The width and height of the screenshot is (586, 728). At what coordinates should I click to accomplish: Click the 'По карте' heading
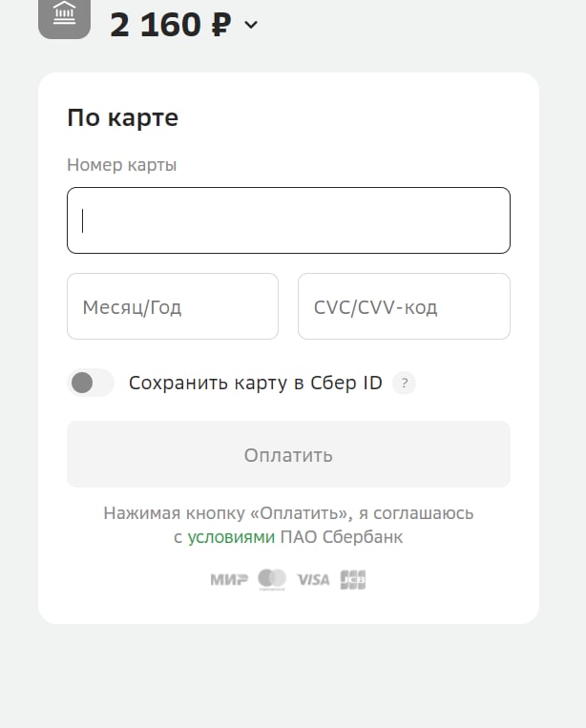(x=122, y=118)
